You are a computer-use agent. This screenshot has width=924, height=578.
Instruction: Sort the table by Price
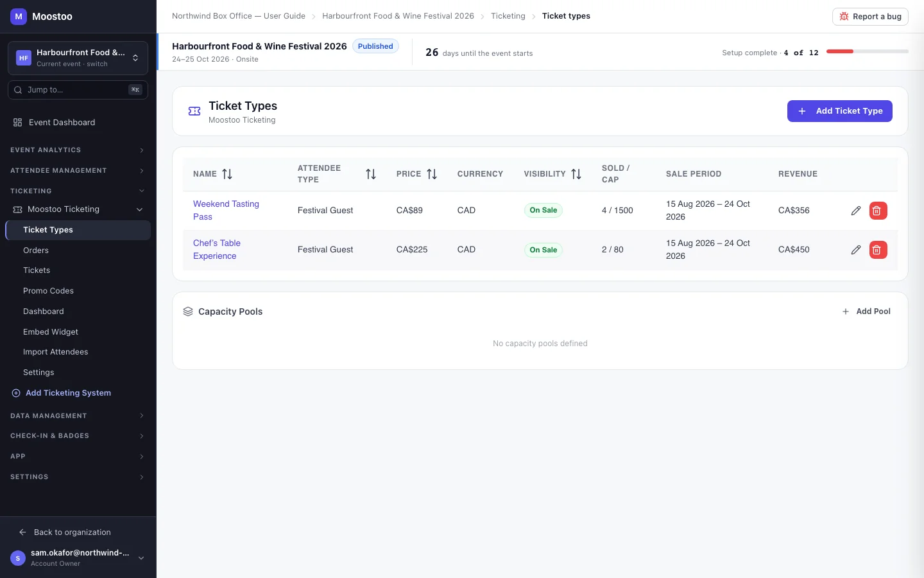432,174
